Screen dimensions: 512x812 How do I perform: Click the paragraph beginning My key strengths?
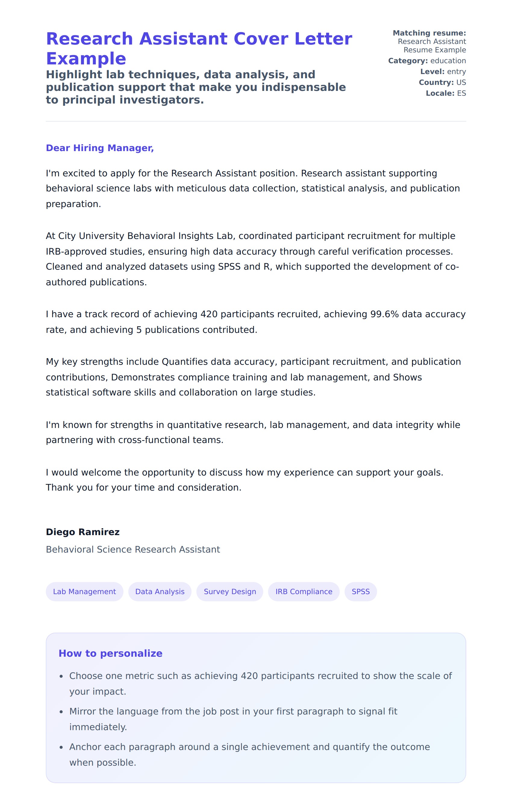coord(253,377)
